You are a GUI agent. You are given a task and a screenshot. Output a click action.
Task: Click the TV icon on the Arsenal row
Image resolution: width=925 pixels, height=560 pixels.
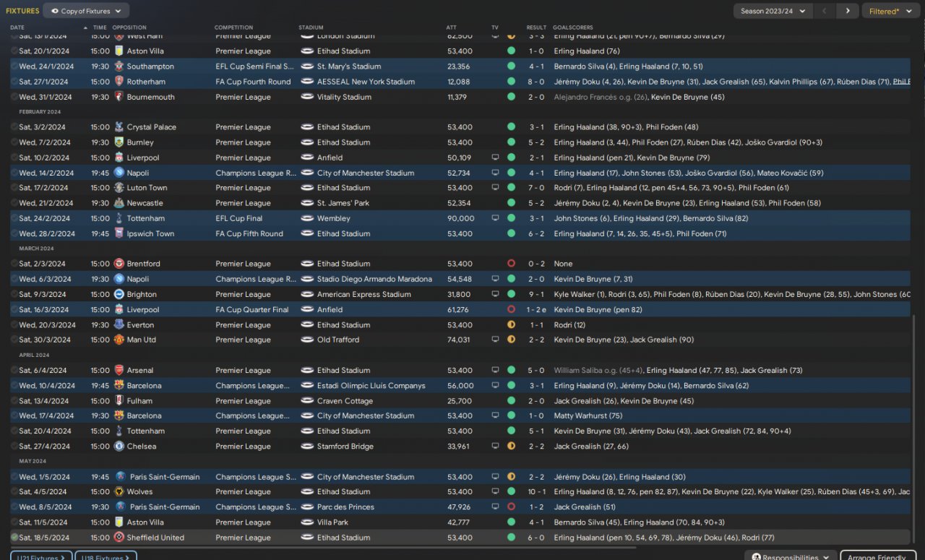coord(495,370)
